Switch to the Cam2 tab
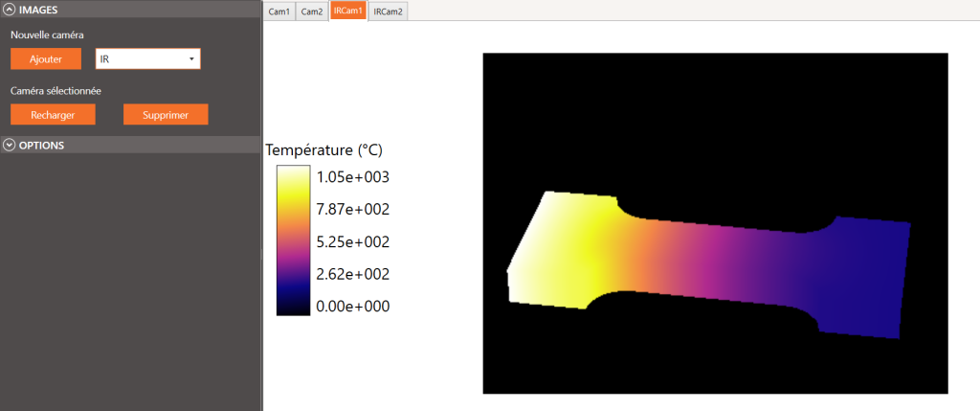The width and height of the screenshot is (980, 411). 311,11
